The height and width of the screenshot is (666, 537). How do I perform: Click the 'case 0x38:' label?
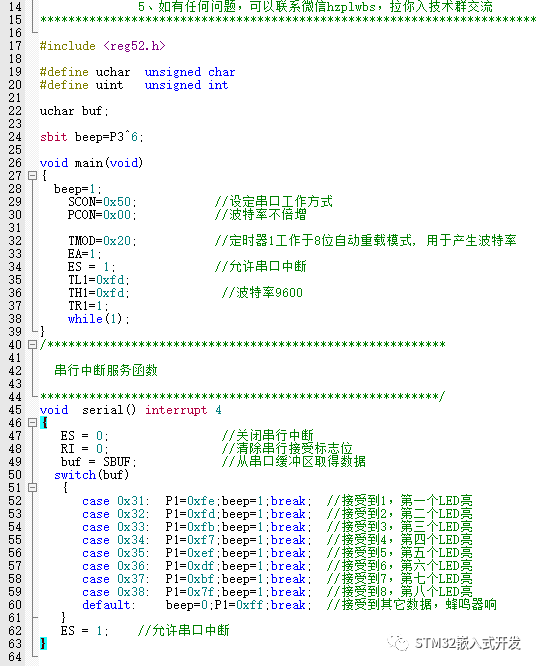point(116,592)
